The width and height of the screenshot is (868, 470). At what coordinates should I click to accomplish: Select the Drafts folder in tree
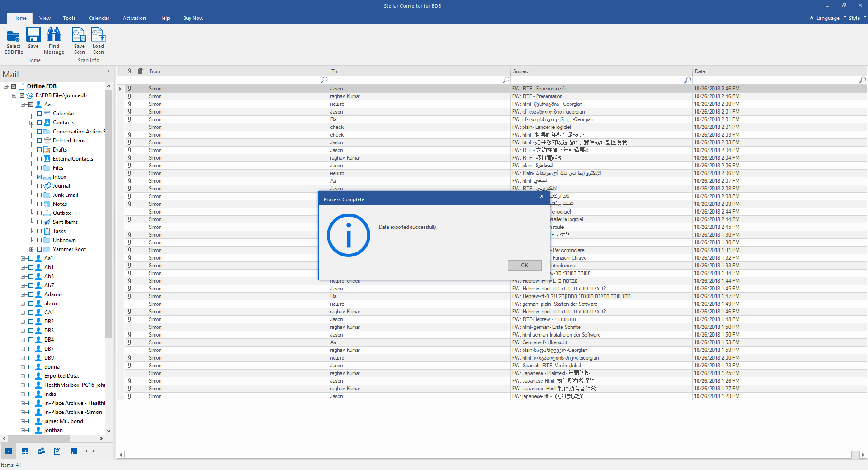(60, 150)
